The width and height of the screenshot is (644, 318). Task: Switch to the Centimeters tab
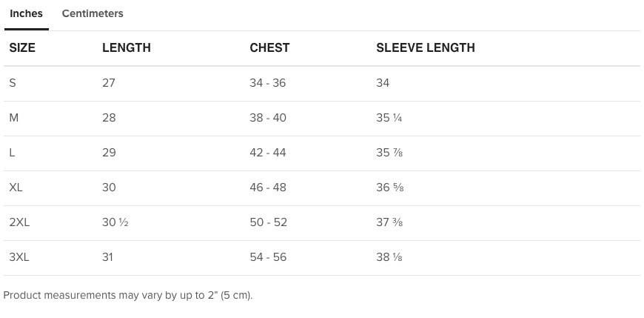tap(93, 13)
